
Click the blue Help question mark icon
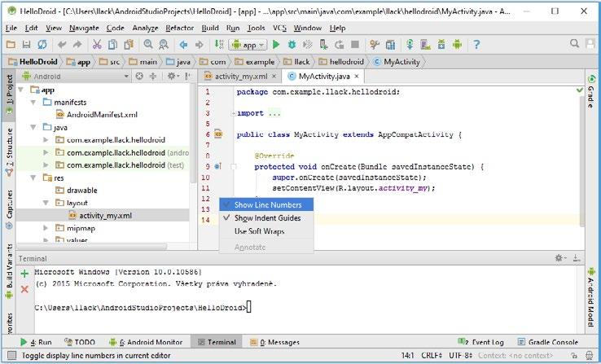click(x=476, y=45)
